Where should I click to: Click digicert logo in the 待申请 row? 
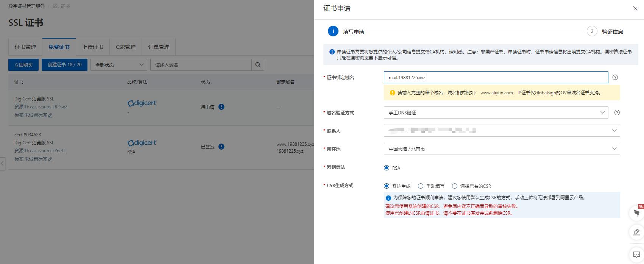pos(142,103)
